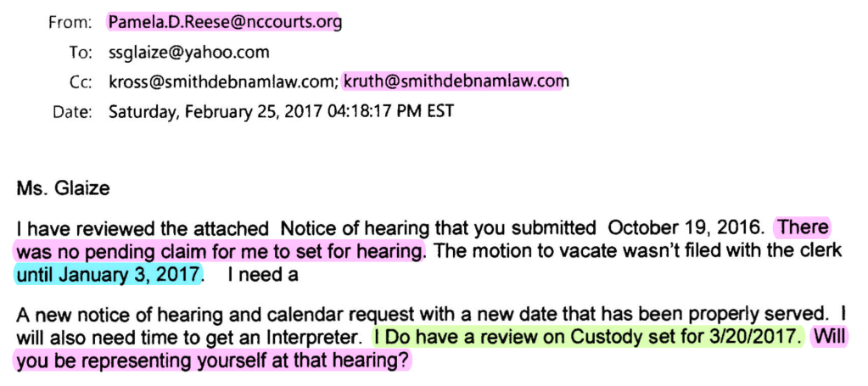Click the highlighted kruth@smithdebnamlaw.com address

click(455, 81)
